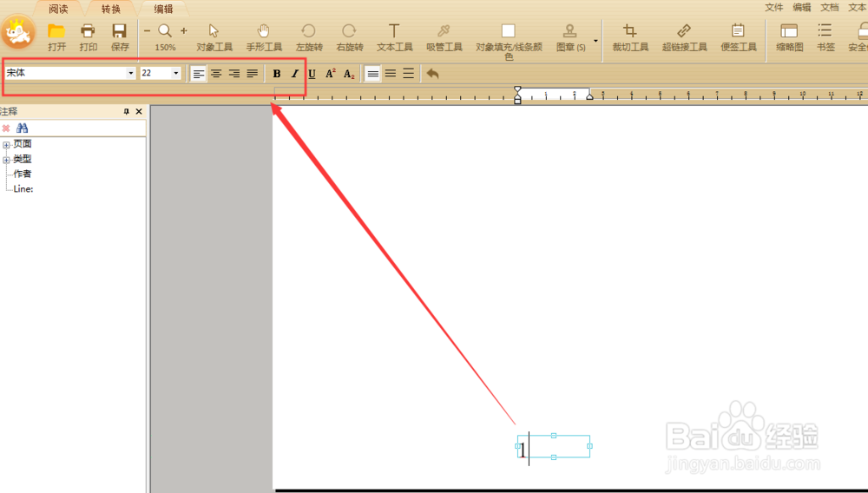The width and height of the screenshot is (868, 493).
Task: Open the 文件 menu
Action: click(774, 7)
